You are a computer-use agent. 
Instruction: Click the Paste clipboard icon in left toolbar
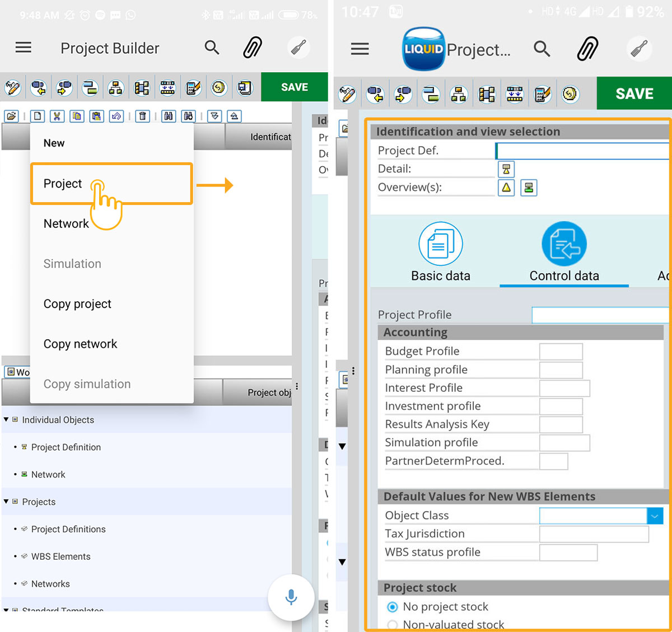click(x=96, y=116)
